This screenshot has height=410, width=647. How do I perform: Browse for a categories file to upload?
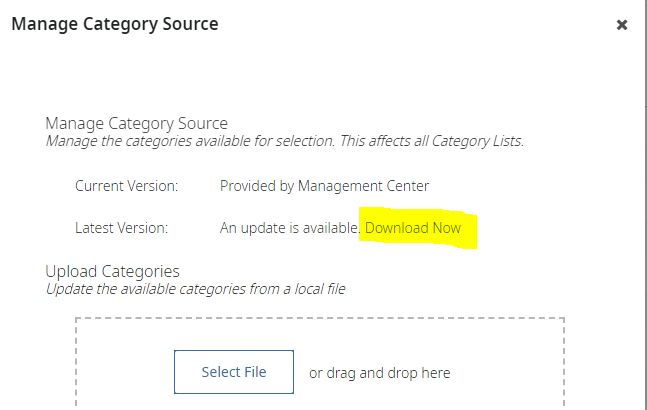click(x=234, y=372)
